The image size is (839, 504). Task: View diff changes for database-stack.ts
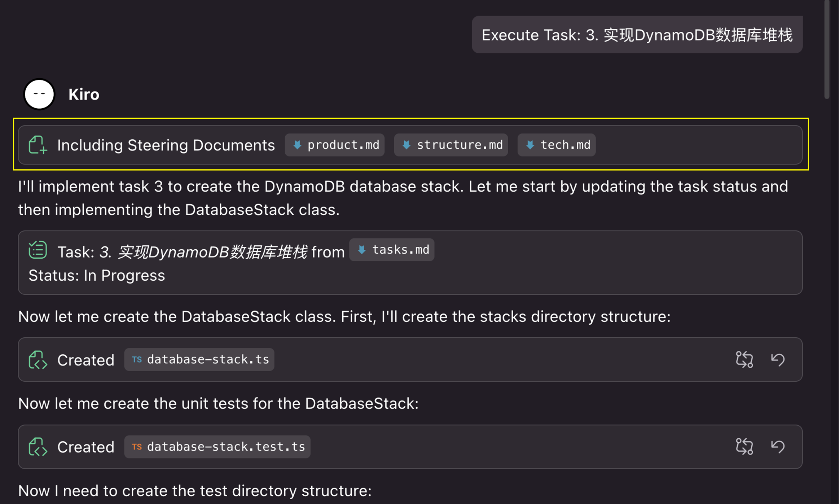coord(744,360)
